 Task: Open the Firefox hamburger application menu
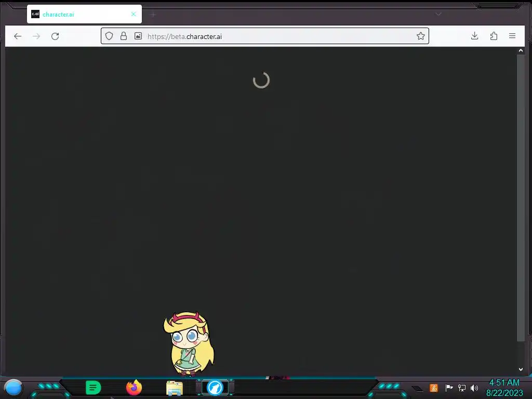click(512, 36)
